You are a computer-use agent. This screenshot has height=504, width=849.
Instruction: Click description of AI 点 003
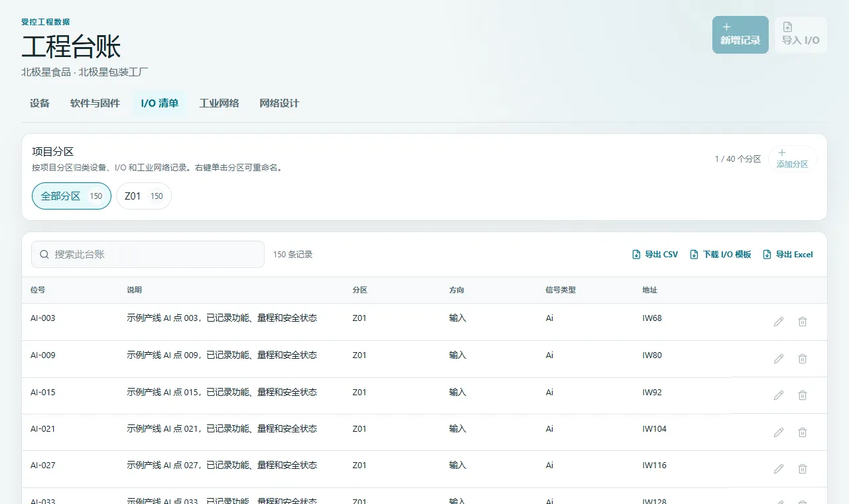click(x=222, y=318)
